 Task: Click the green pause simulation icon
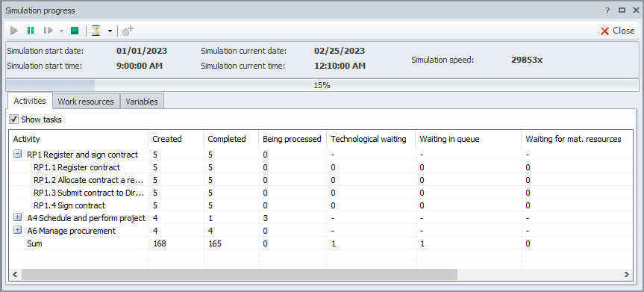coord(31,31)
